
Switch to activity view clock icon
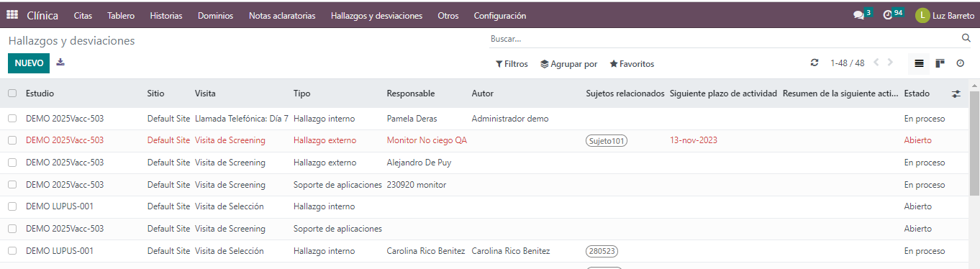click(x=961, y=63)
